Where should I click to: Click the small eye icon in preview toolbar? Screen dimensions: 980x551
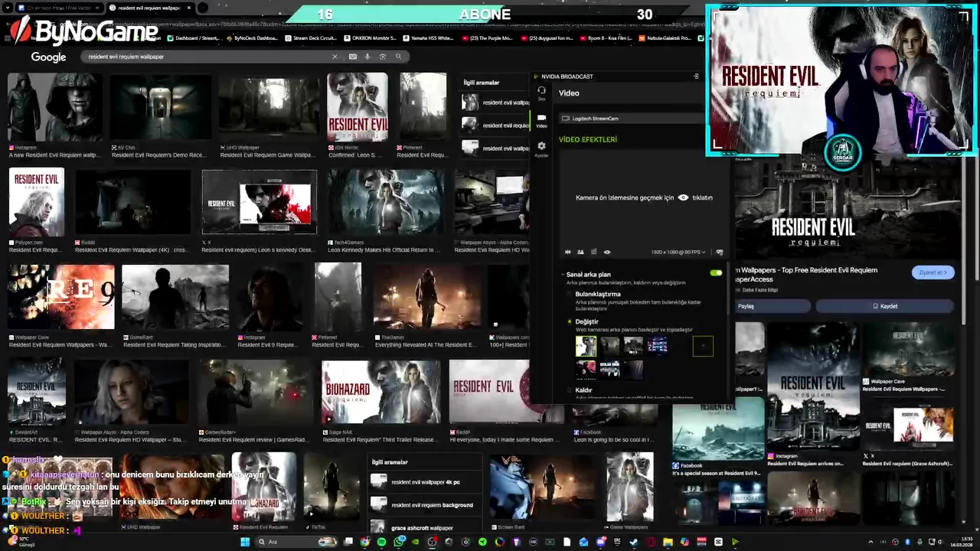[x=607, y=252]
